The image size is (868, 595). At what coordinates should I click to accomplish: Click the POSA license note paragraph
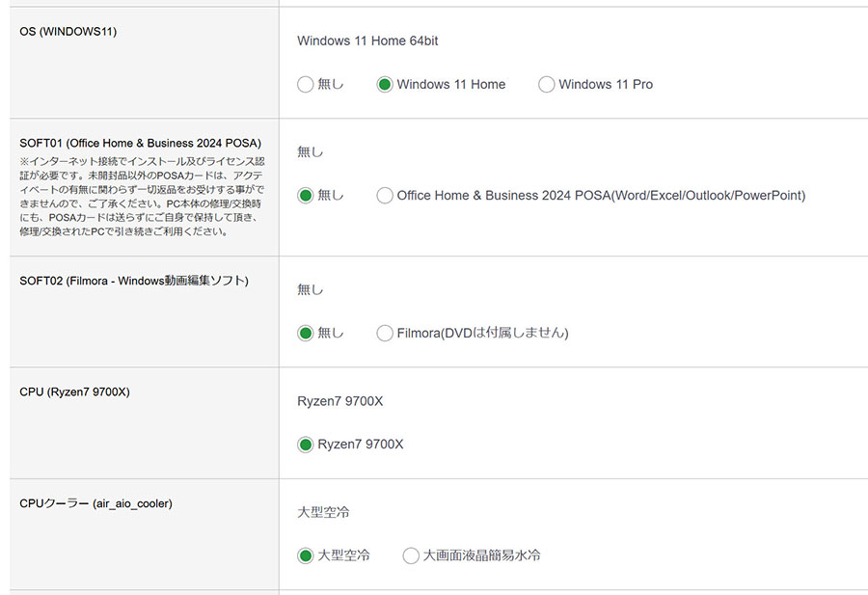141,197
